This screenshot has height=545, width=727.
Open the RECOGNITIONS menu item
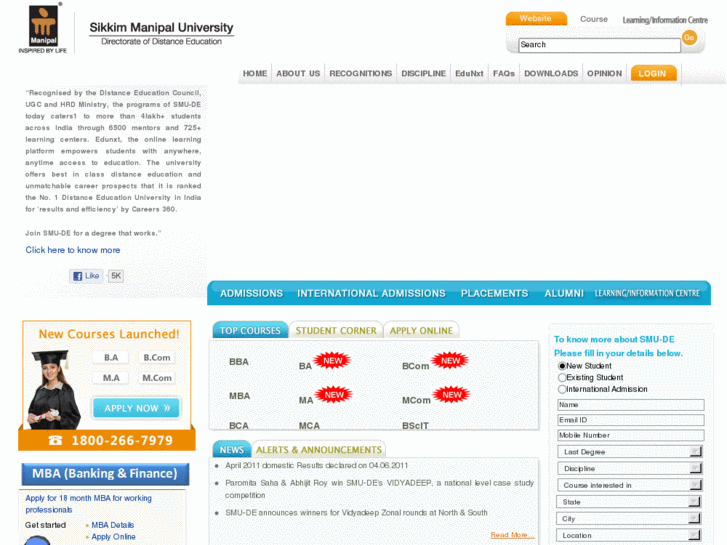click(x=361, y=73)
